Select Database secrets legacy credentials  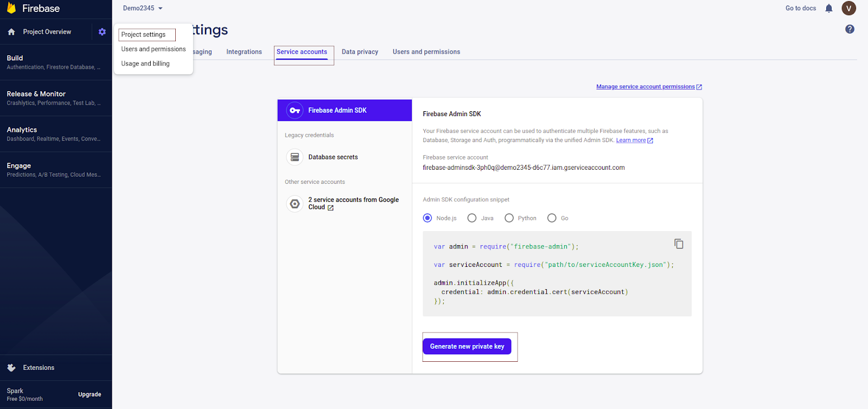[333, 157]
